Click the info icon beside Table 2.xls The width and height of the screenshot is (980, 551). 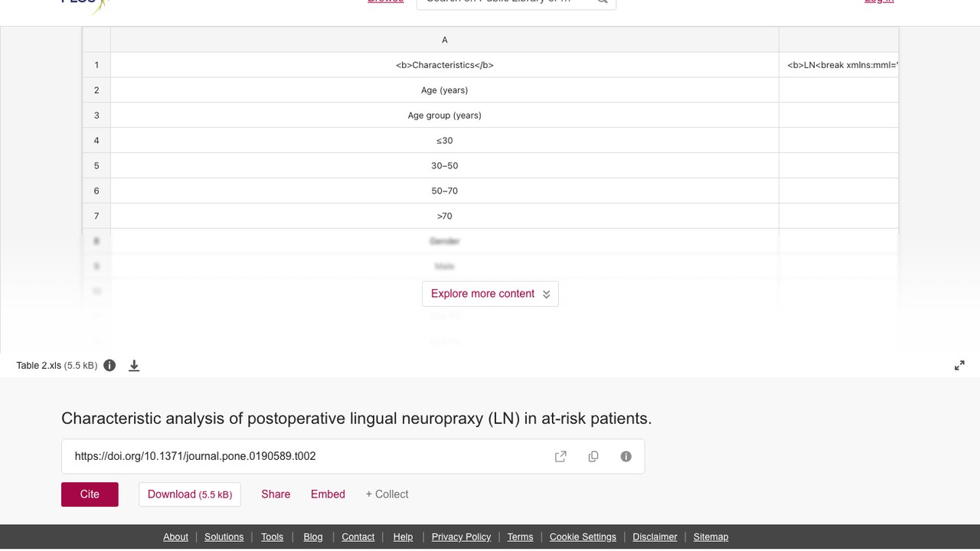click(109, 365)
